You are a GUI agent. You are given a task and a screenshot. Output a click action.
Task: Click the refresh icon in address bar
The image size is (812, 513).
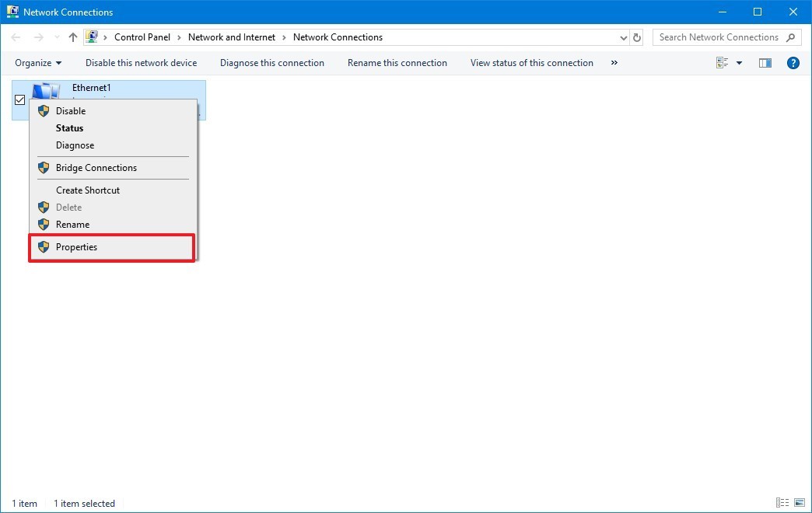point(636,37)
